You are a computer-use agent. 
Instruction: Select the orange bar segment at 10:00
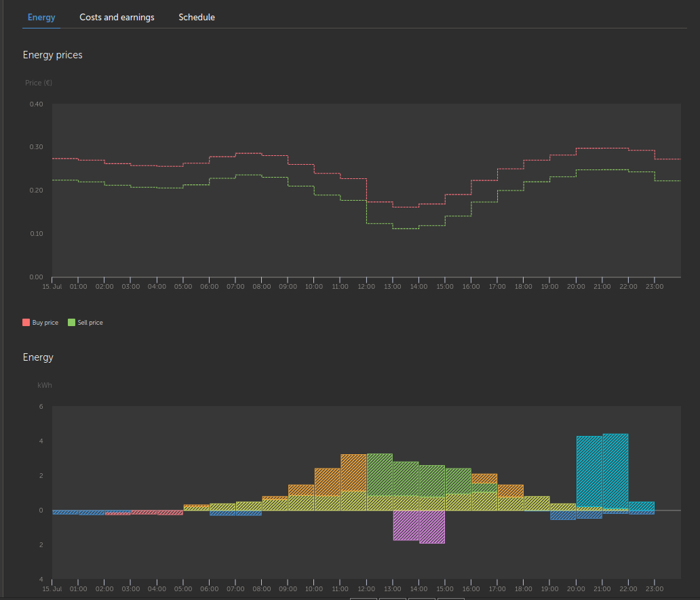327,482
